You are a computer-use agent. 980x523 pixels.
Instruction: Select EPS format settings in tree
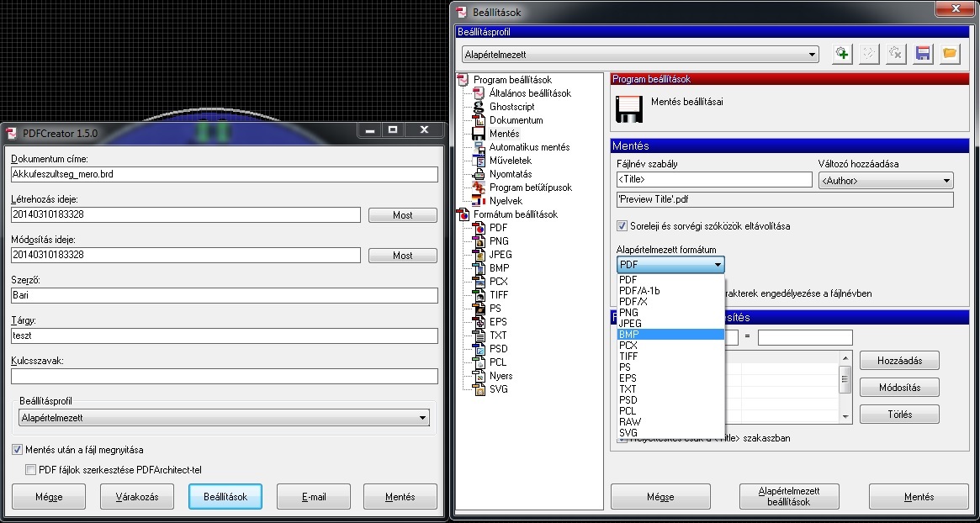498,322
